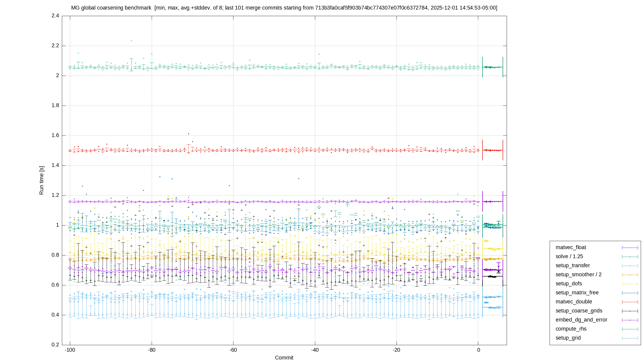Viewport: 644px width, 362px height.
Task: Select the setup_smoother / 2 legend entry
Action: point(579,275)
